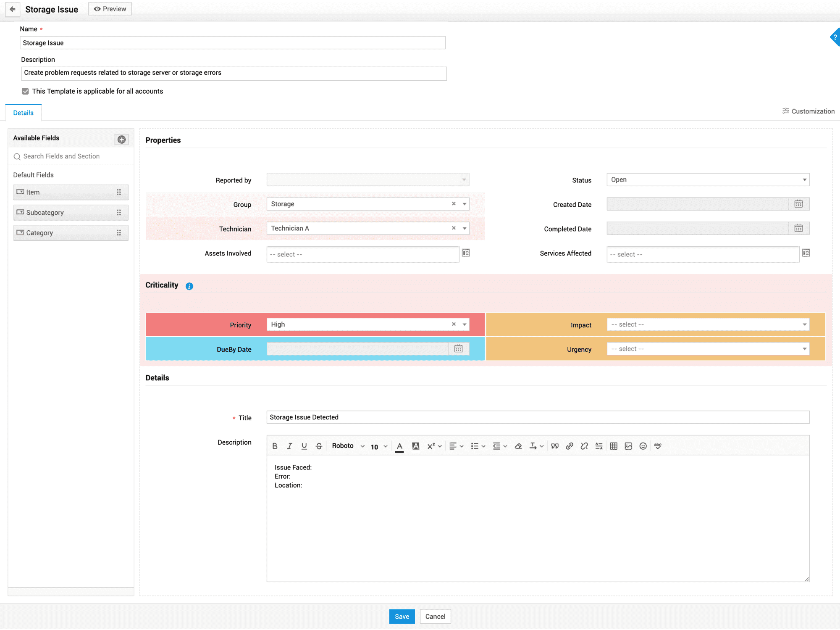840x630 pixels.
Task: Open the Assets Involved picker icon
Action: (466, 253)
